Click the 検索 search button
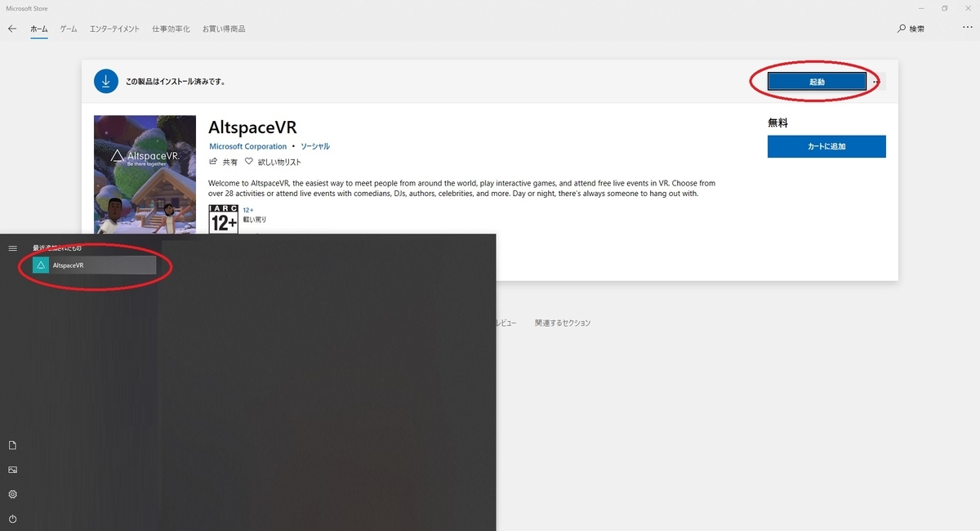 click(911, 29)
